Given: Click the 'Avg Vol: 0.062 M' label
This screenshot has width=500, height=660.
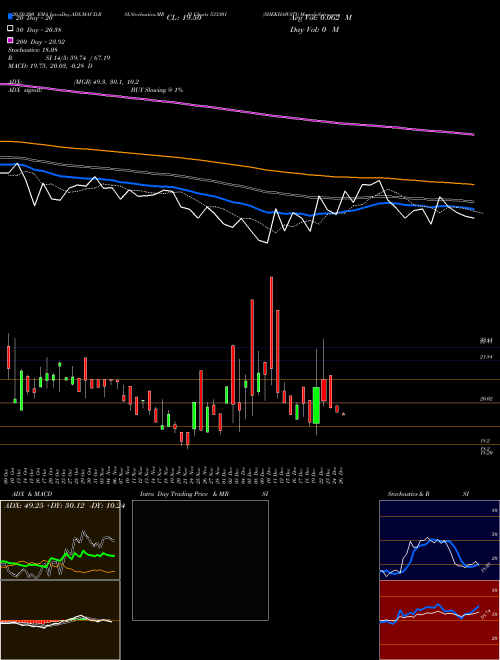Looking at the screenshot, I should tap(321, 18).
